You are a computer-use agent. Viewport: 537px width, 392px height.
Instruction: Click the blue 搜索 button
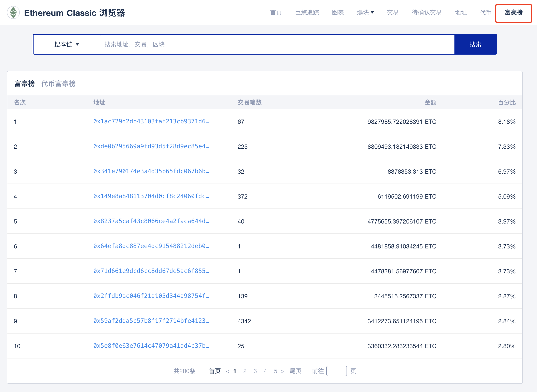point(475,44)
